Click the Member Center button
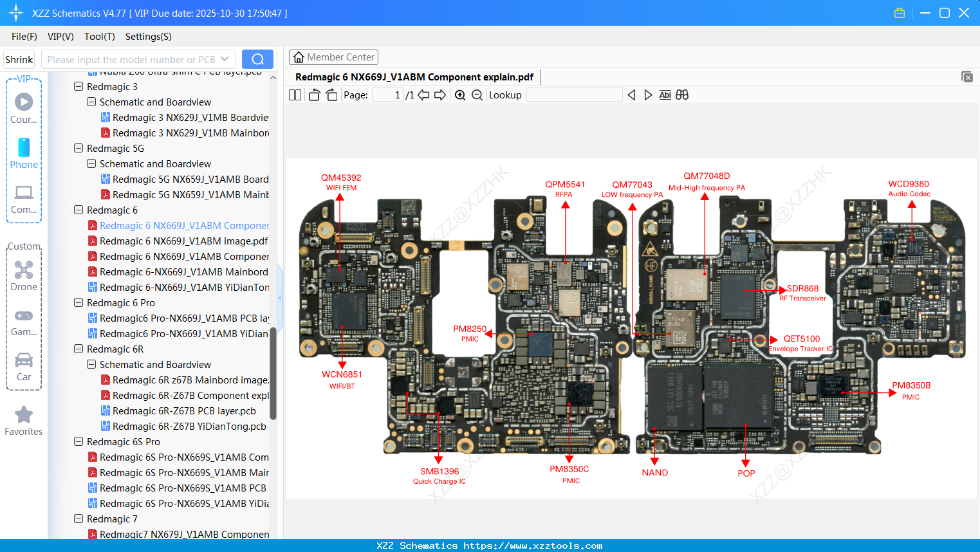The width and height of the screenshot is (980, 552). coord(333,57)
